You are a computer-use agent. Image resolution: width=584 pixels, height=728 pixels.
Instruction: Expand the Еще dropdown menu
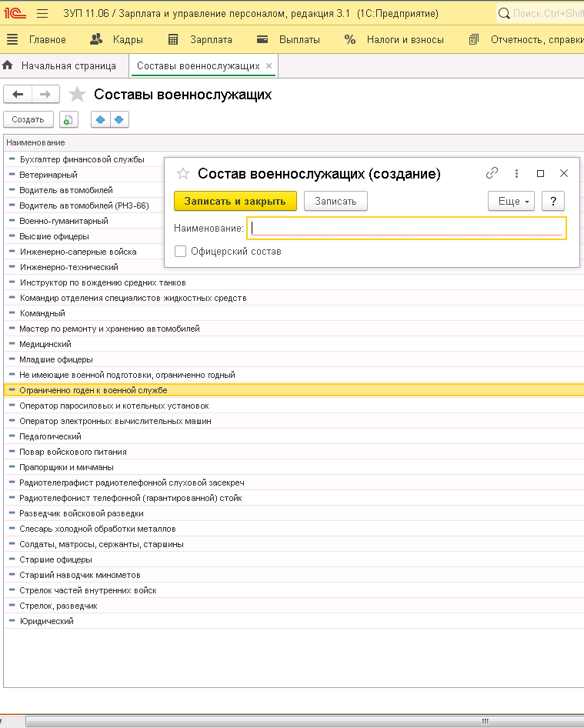pyautogui.click(x=511, y=201)
